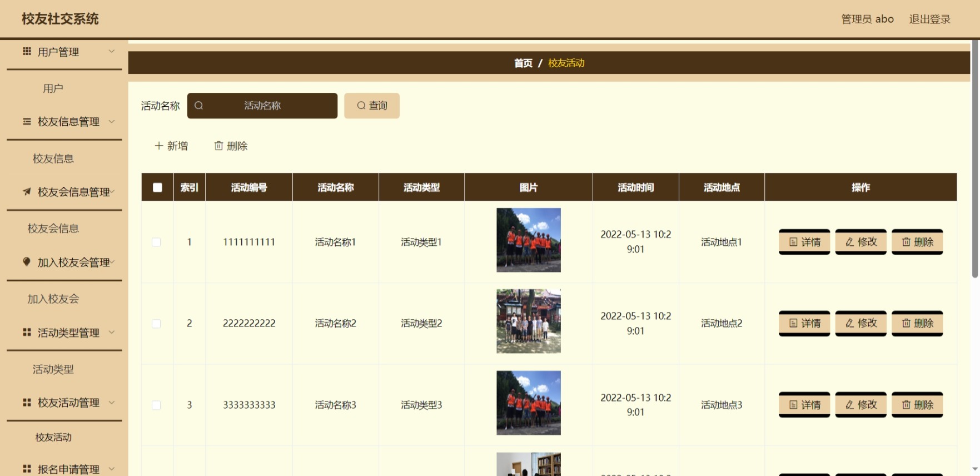Collapse the 校友信息管理 chevron
Image resolution: width=980 pixels, height=476 pixels.
tap(112, 121)
